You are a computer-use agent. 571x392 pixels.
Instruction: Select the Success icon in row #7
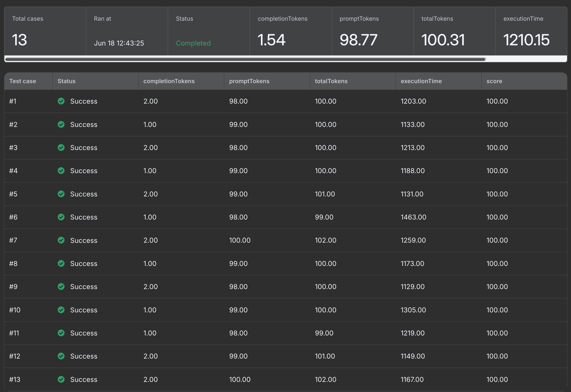tap(61, 240)
